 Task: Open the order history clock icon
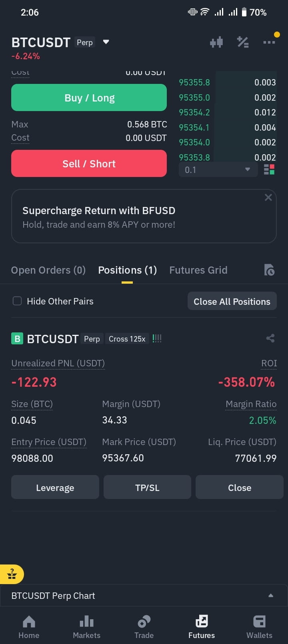(x=269, y=270)
